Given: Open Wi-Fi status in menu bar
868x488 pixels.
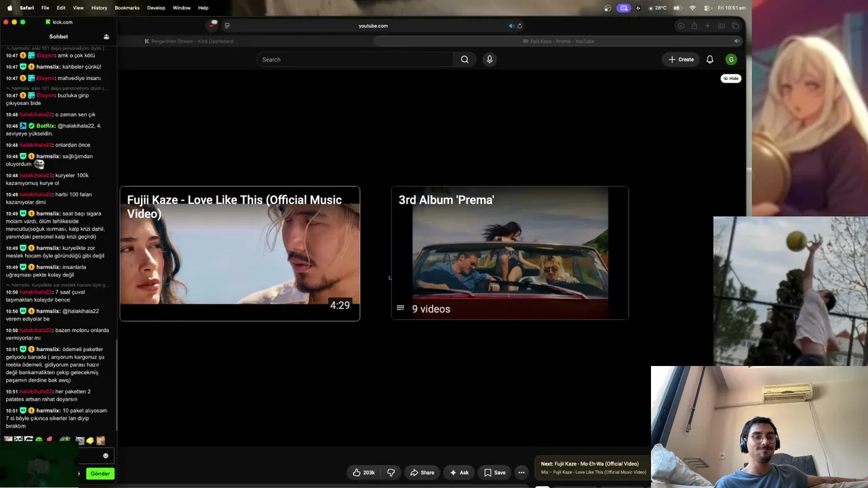Looking at the screenshot, I should (x=692, y=7).
